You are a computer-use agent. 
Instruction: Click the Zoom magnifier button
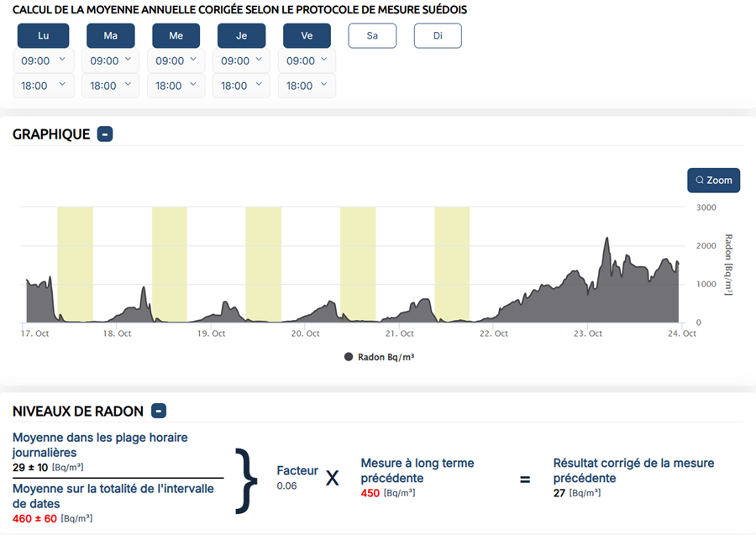713,180
